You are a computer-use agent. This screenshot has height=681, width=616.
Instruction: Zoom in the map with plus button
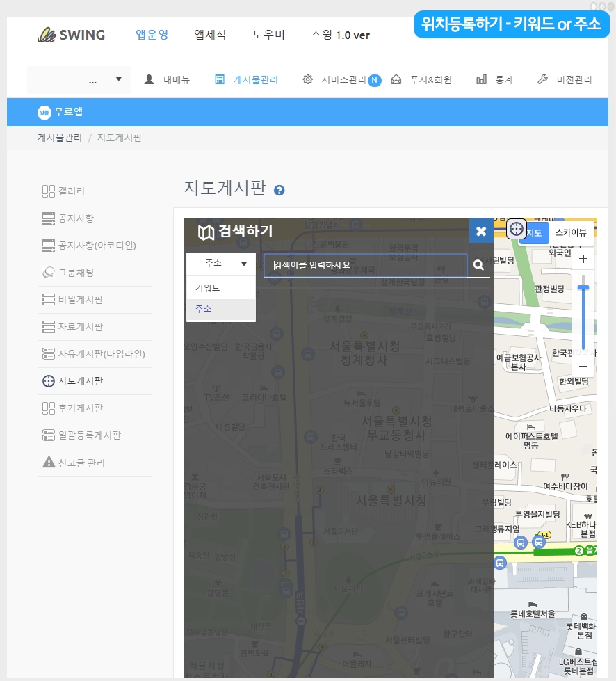pyautogui.click(x=583, y=259)
